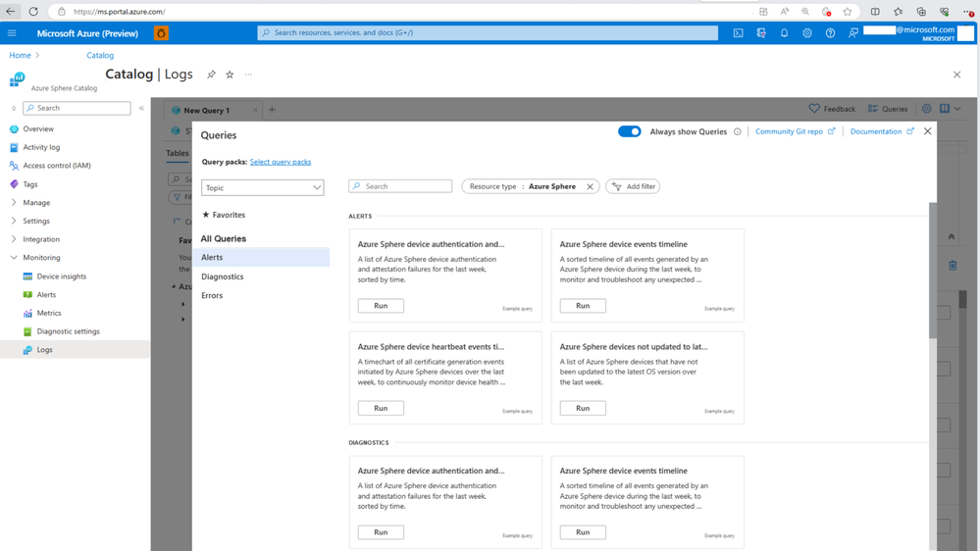Go back in the browser
Screen dimensions: 980x551
click(11, 11)
